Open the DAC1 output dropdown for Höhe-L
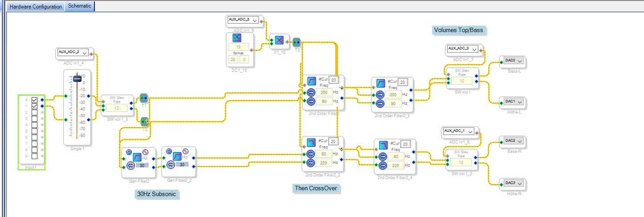644x217 pixels. [513, 102]
